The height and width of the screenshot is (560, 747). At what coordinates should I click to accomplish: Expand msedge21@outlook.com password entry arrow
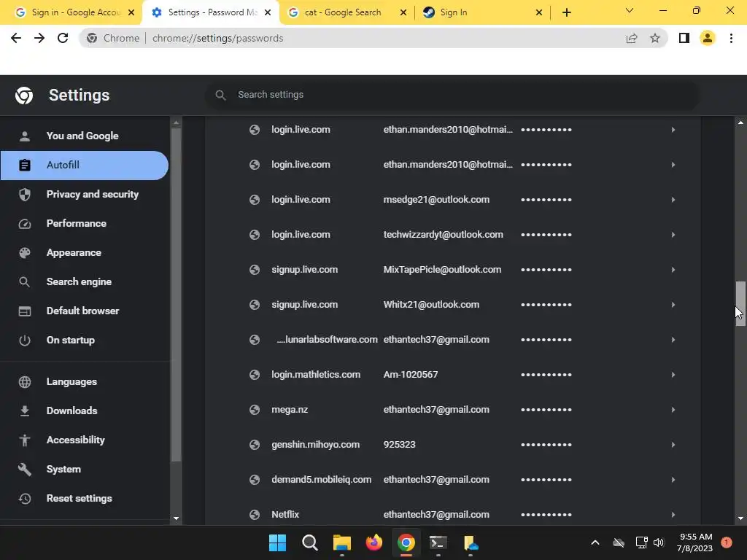pyautogui.click(x=673, y=200)
